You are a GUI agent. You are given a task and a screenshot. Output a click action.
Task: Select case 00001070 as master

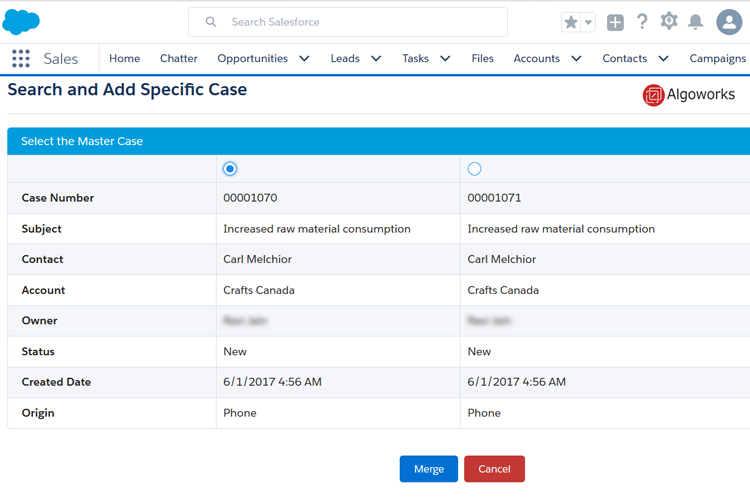point(230,169)
